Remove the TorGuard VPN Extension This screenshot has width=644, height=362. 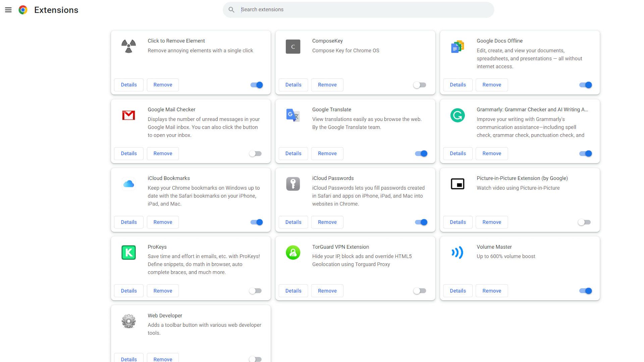pyautogui.click(x=327, y=290)
